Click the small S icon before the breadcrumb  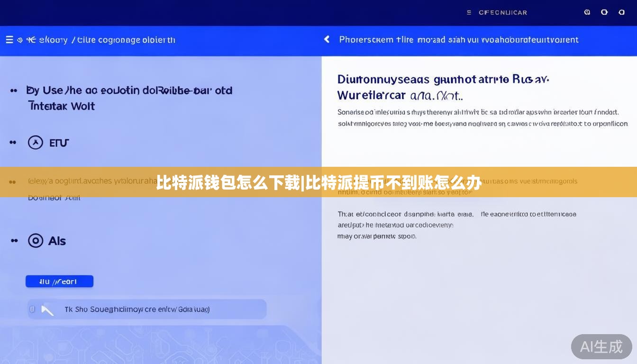pos(19,40)
